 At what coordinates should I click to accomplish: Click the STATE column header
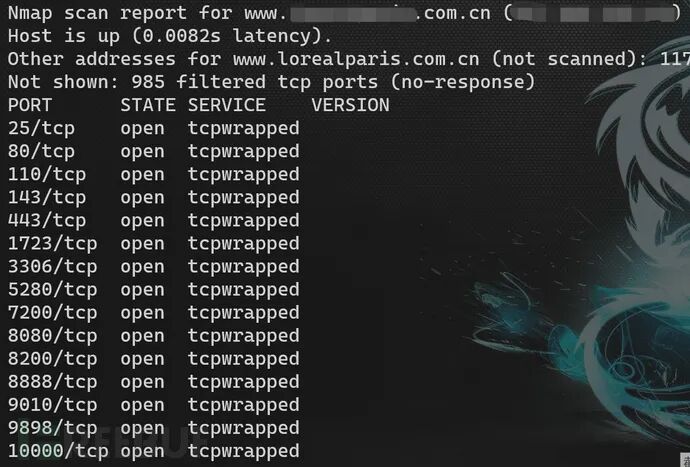tap(148, 105)
